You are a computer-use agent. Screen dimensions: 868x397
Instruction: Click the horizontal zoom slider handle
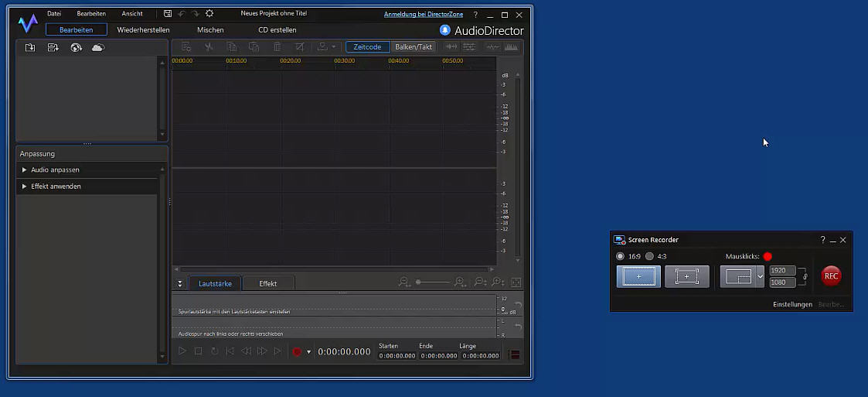click(418, 282)
